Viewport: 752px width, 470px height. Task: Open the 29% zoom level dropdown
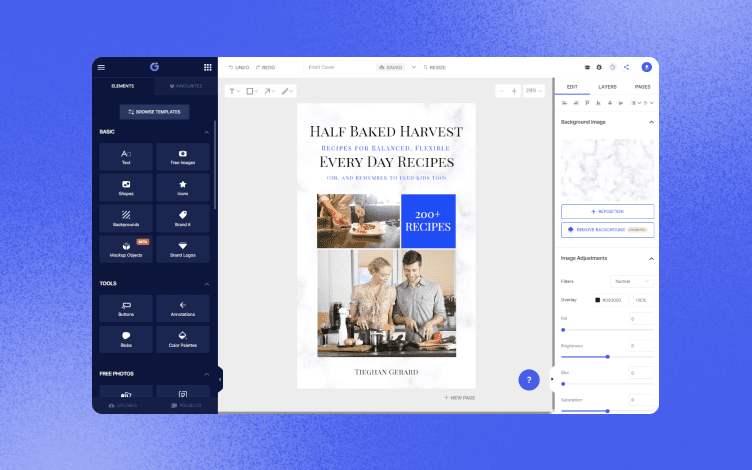coord(534,91)
